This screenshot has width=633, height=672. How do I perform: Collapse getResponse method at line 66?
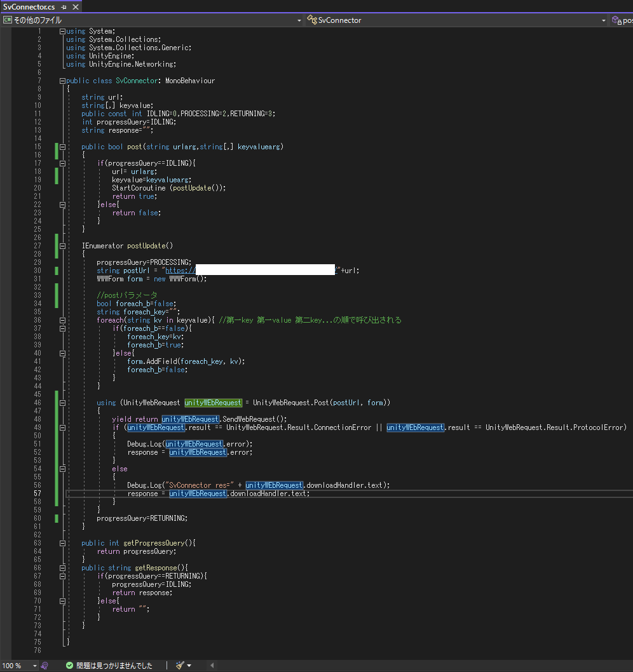[x=63, y=568]
